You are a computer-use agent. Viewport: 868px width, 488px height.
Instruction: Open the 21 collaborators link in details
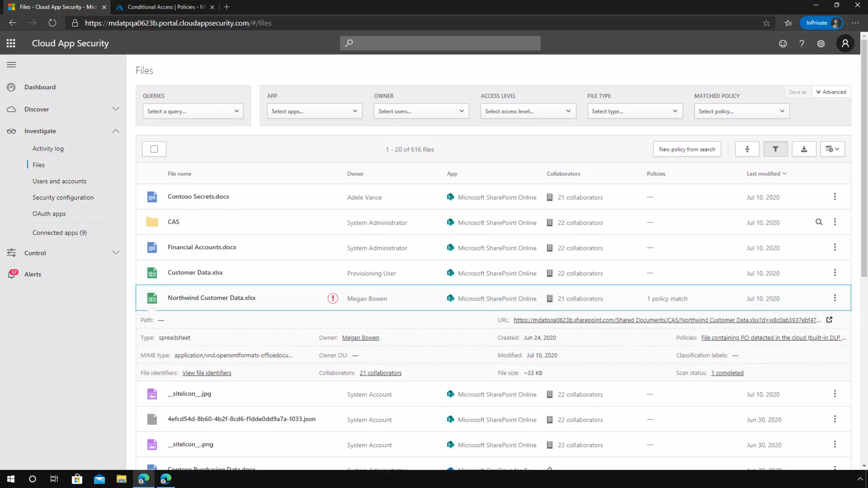[x=380, y=373]
